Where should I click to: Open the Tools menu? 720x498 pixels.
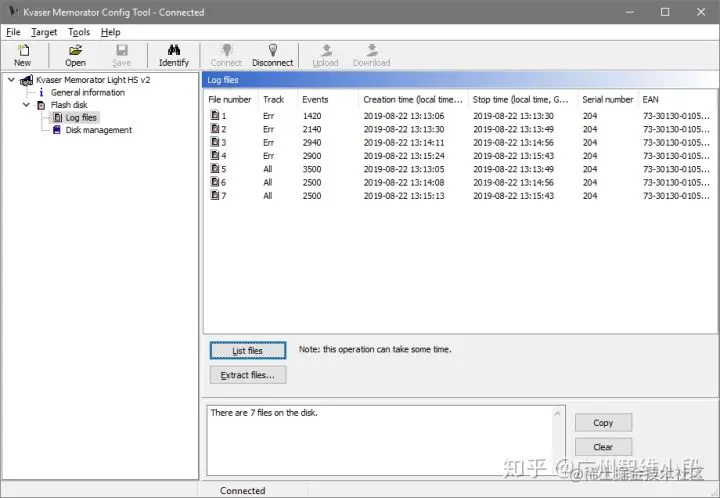[x=79, y=32]
